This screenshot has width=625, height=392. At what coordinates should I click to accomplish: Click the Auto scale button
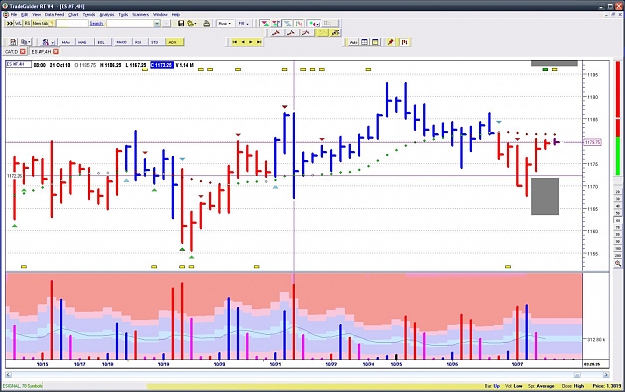point(353,42)
